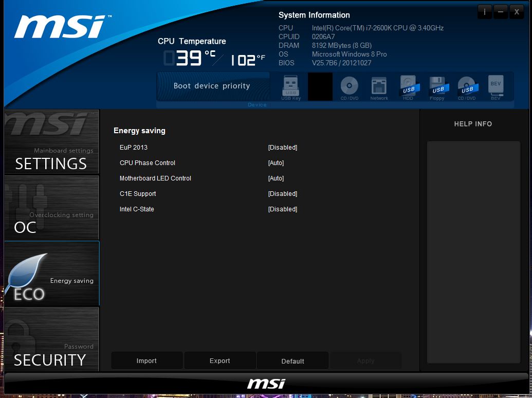Close the MSI utility window
This screenshot has width=532, height=398.
click(517, 12)
